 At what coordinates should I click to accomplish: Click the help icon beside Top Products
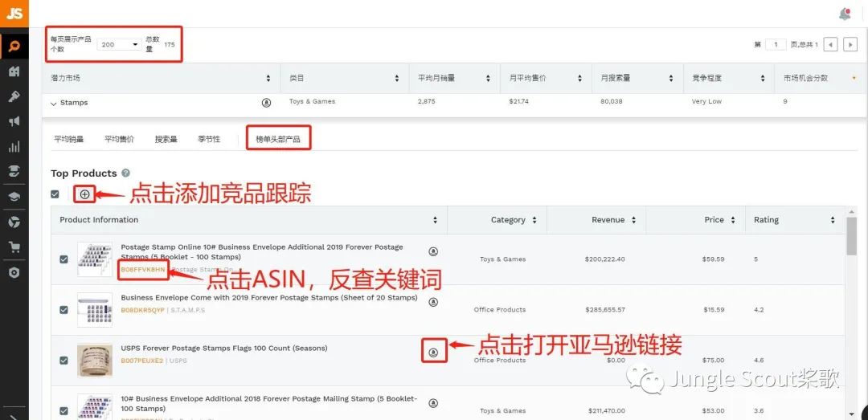coord(125,173)
